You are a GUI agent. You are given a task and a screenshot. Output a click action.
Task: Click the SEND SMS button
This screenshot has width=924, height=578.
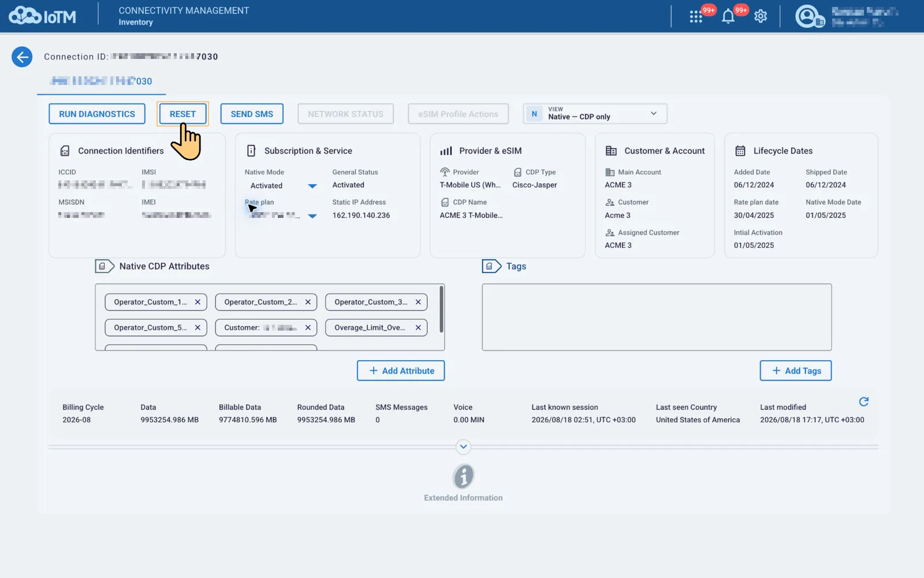coord(252,114)
